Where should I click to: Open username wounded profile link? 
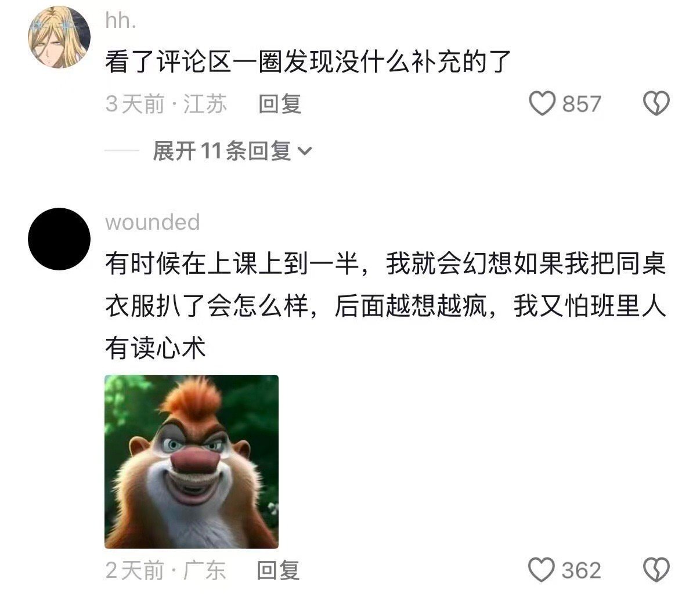pos(153,222)
